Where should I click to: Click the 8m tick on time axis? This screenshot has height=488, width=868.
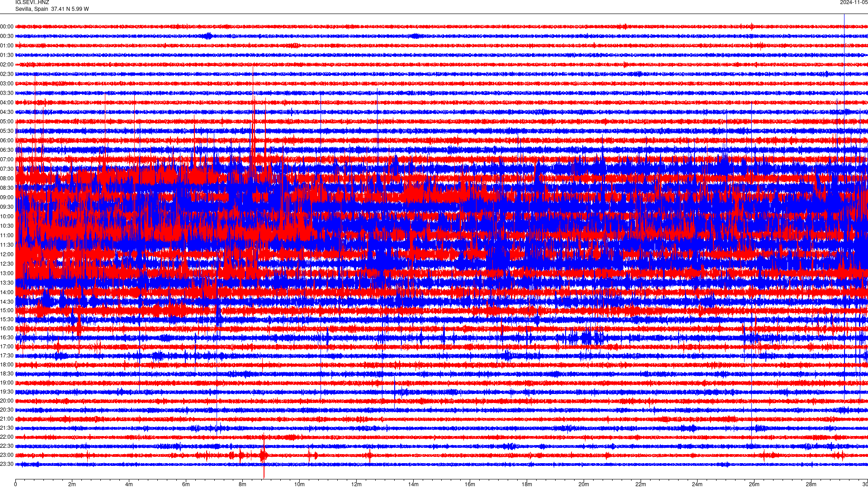[243, 484]
